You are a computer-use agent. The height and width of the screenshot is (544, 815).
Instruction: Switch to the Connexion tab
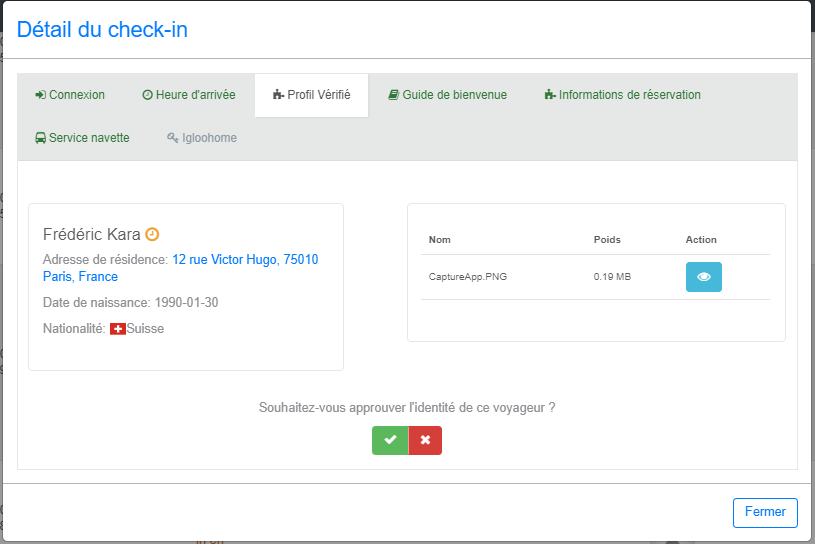[76, 95]
